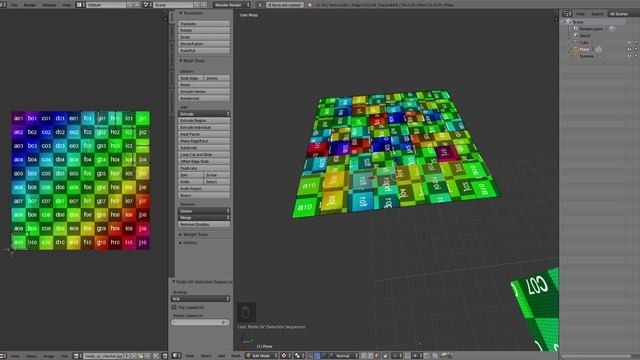
Task: Click the Push/Pull button
Action: tap(204, 51)
